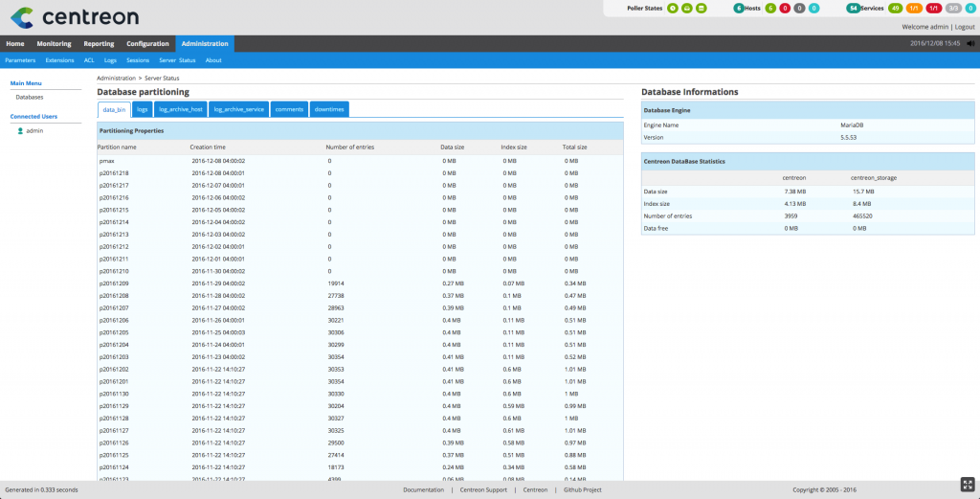Open the Logs submenu
The height and width of the screenshot is (499, 980).
111,60
